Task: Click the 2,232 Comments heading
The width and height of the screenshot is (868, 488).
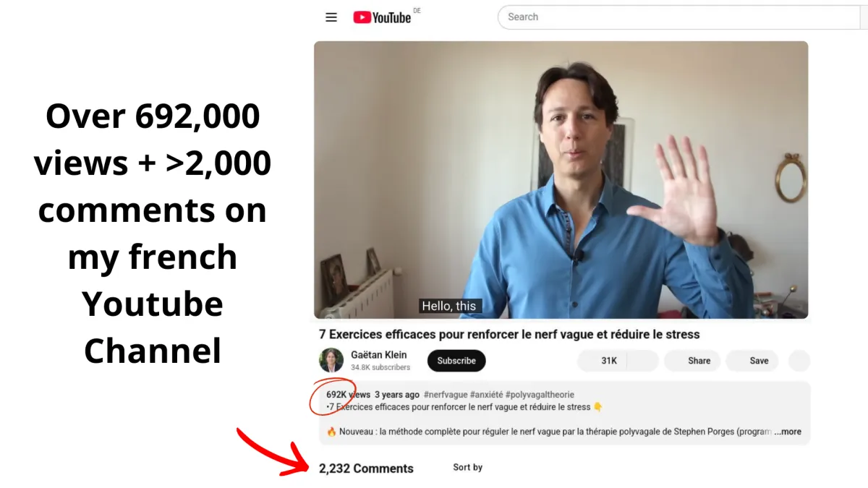Action: click(x=366, y=468)
